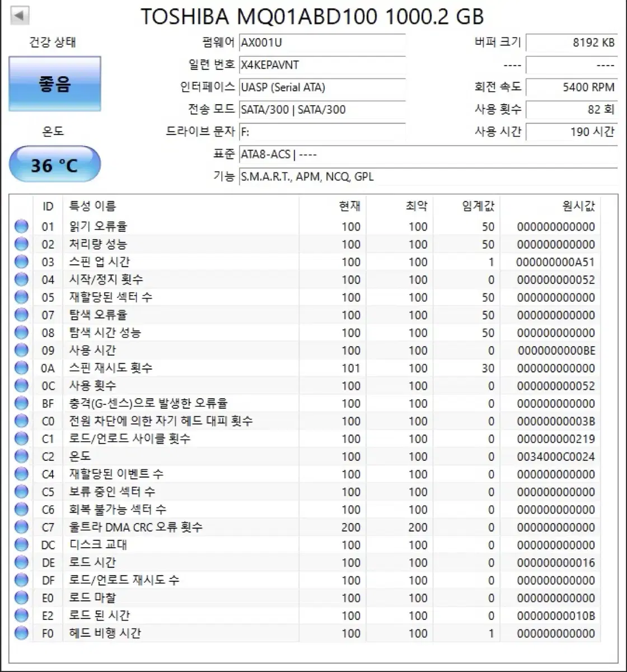Click status orb for 회복 불가능 섹터 수 row

pos(21,510)
